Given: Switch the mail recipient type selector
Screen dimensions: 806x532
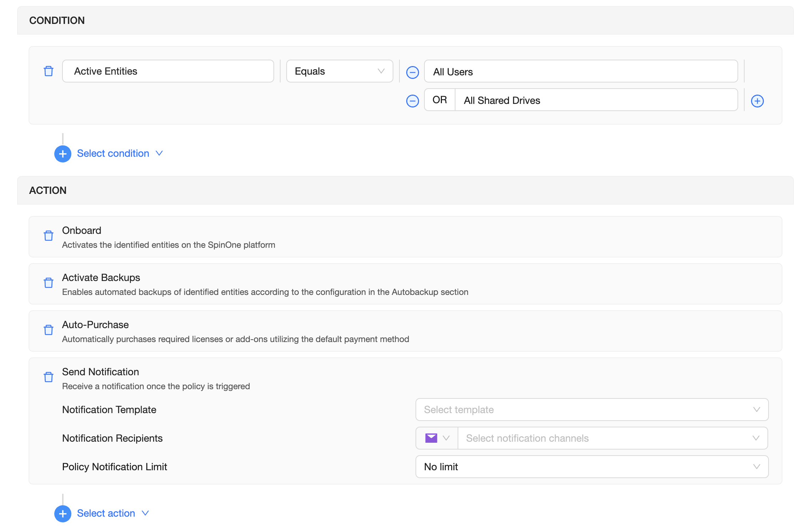Looking at the screenshot, I should tap(437, 438).
